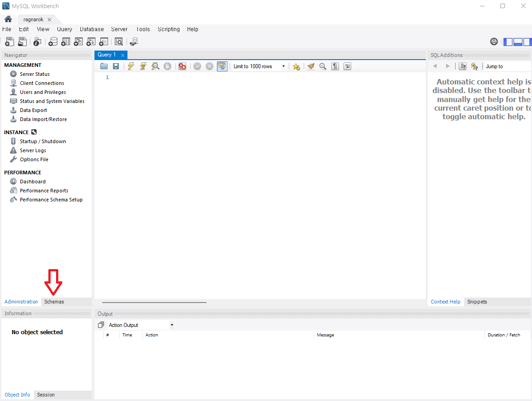This screenshot has height=401, width=532.
Task: Open the Database menu
Action: tap(92, 29)
